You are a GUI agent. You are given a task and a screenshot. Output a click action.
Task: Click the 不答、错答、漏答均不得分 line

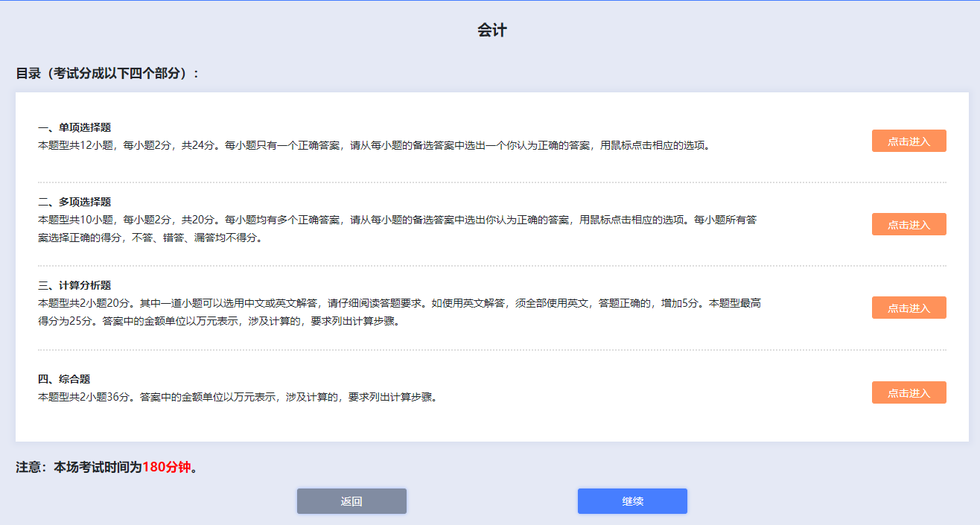click(149, 238)
